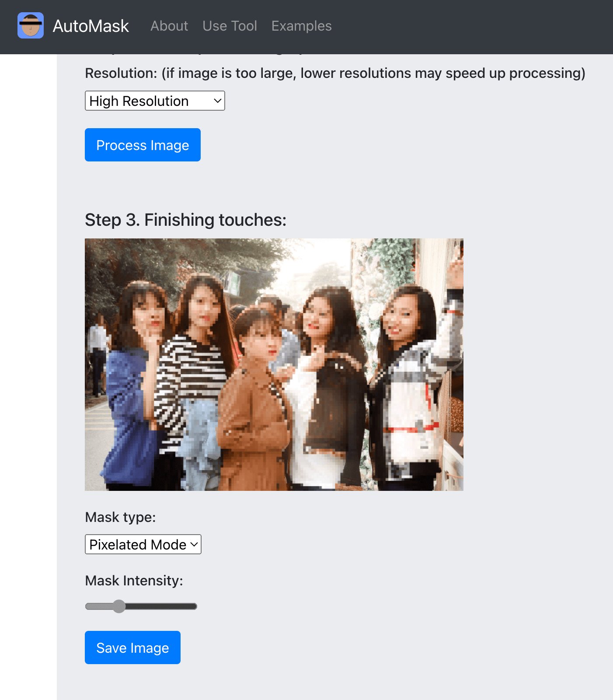Image resolution: width=613 pixels, height=700 pixels.
Task: Go to the Use Tool page
Action: coord(230,26)
